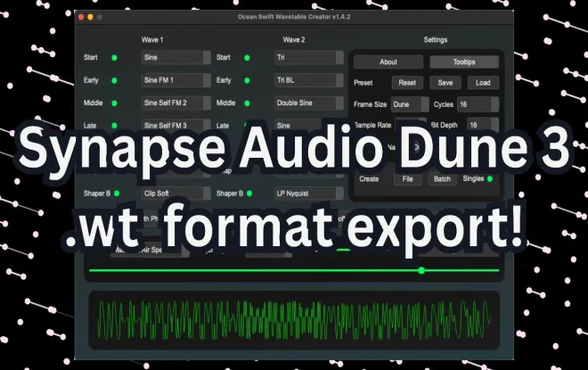Screen dimensions: 588x370
Task: Click the Wave 1 heading
Action: click(152, 40)
